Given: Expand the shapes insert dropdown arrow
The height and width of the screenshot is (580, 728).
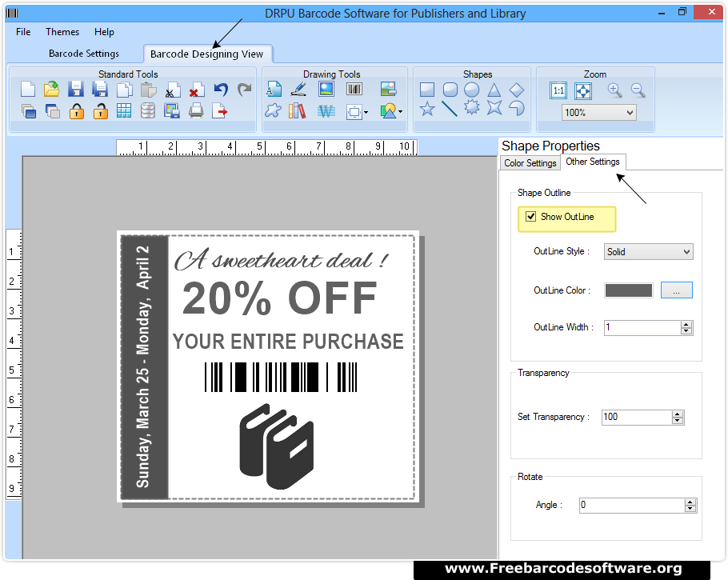Looking at the screenshot, I should pyautogui.click(x=400, y=111).
